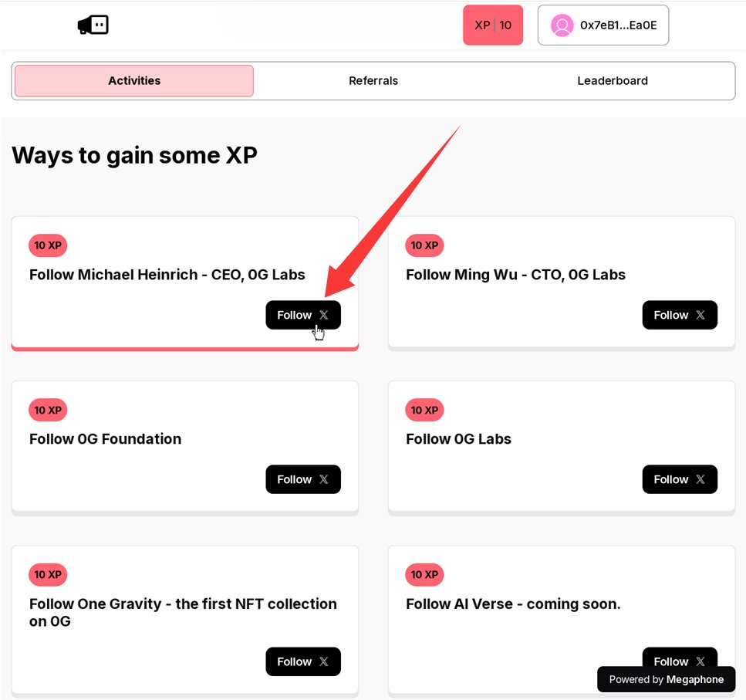Click the 'Ways to gain some XP' heading
This screenshot has width=746, height=700.
(x=135, y=156)
